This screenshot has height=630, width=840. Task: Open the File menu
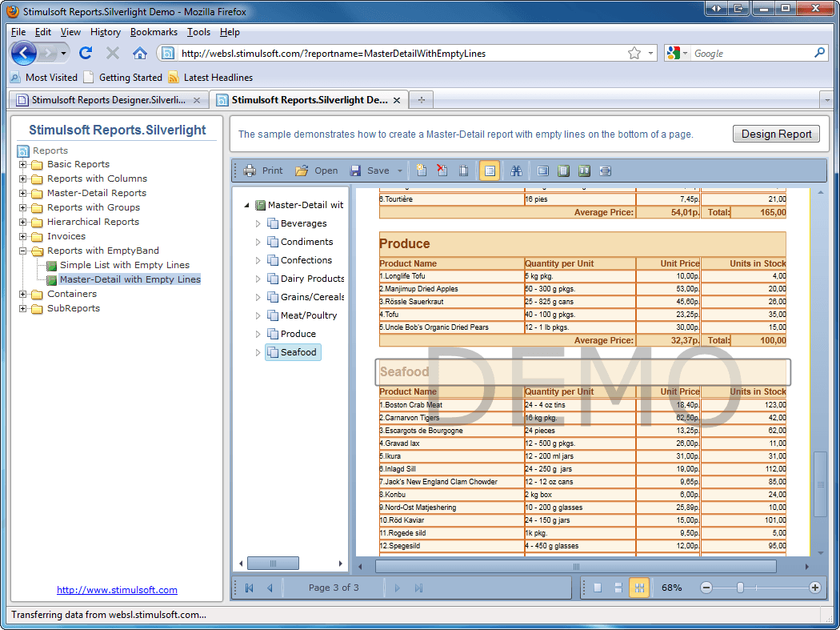coord(18,32)
